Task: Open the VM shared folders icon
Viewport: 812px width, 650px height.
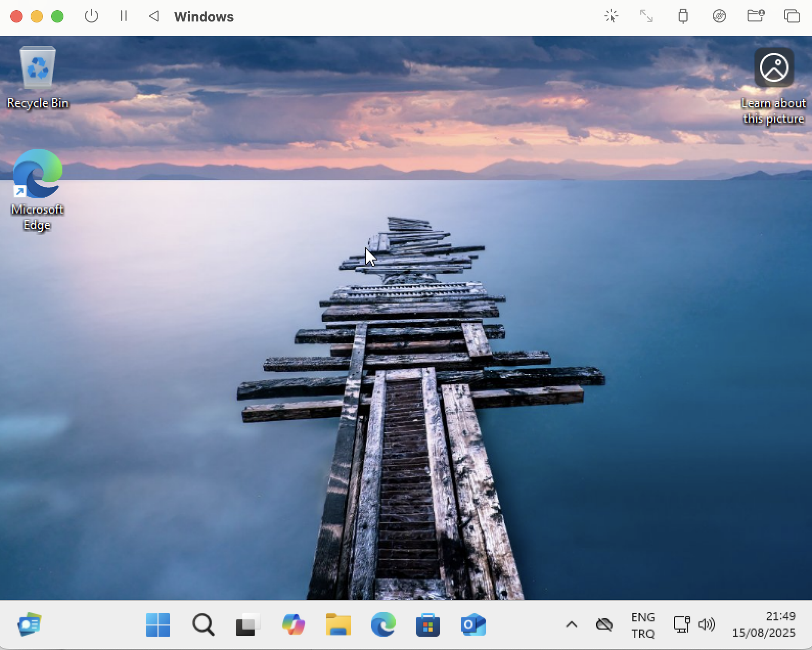Action: coord(755,16)
